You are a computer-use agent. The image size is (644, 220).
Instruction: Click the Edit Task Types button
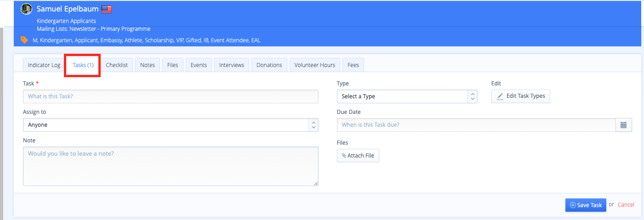pyautogui.click(x=521, y=96)
